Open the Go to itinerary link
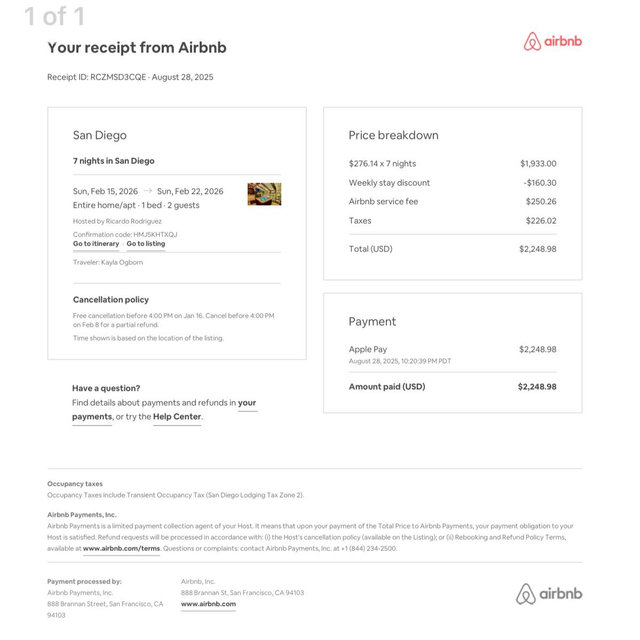 pyautogui.click(x=96, y=244)
